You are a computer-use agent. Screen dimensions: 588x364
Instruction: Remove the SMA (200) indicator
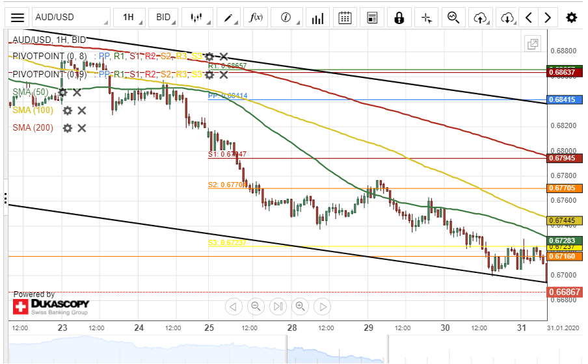click(x=82, y=128)
